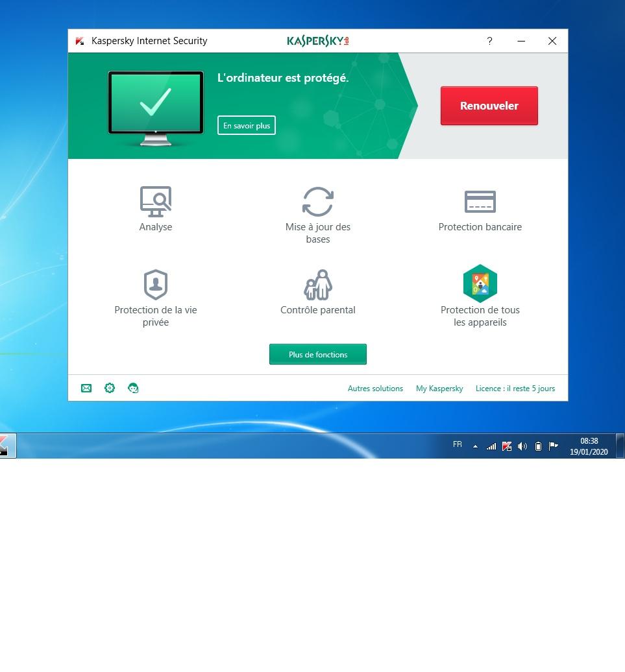The image size is (625, 672).
Task: Open the Autres solutions link
Action: click(375, 389)
